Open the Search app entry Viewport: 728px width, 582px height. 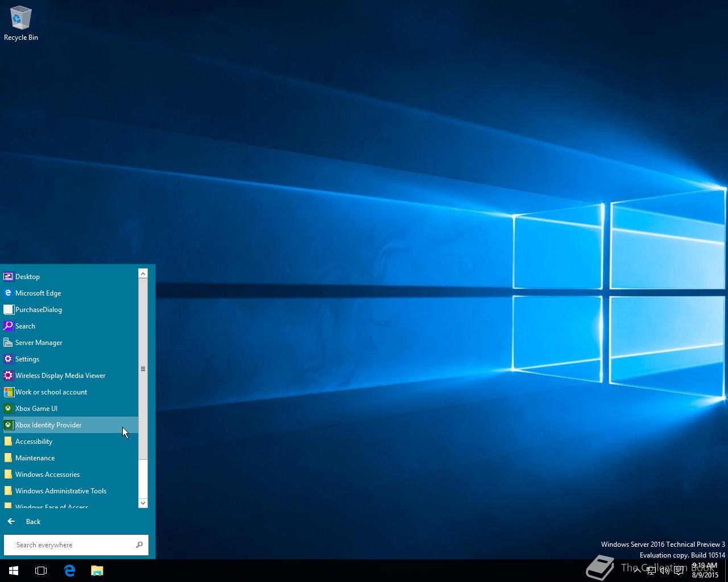71,326
